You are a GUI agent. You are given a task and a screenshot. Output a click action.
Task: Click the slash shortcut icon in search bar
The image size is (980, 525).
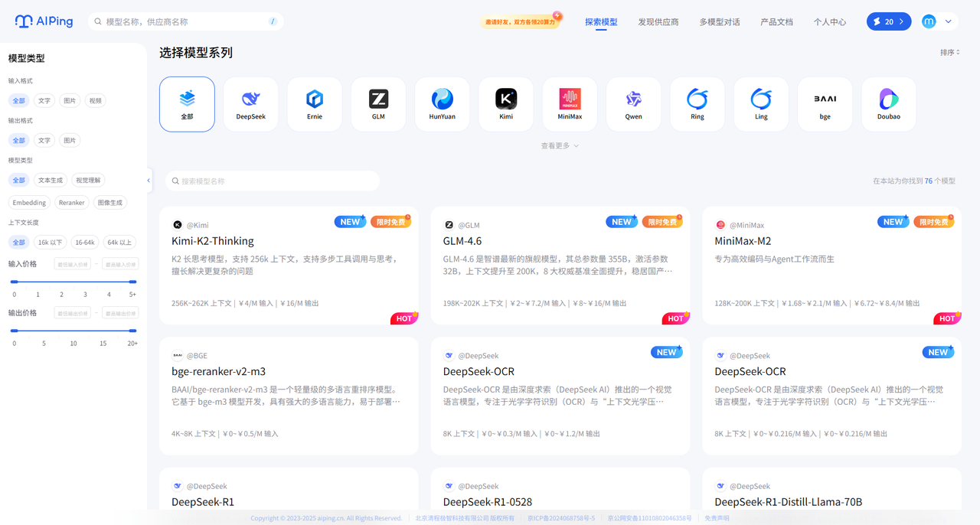pyautogui.click(x=273, y=21)
